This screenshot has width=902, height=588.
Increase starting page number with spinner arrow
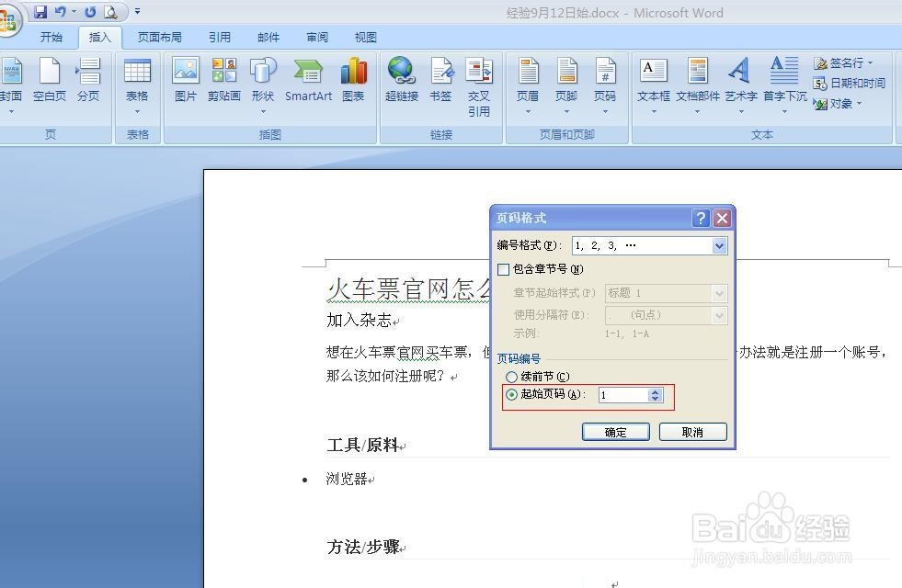(x=656, y=391)
